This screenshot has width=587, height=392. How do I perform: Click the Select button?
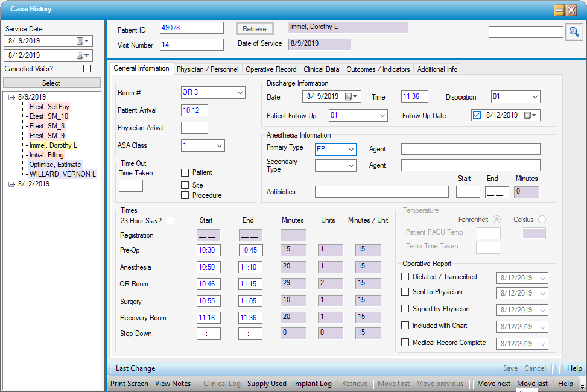51,83
